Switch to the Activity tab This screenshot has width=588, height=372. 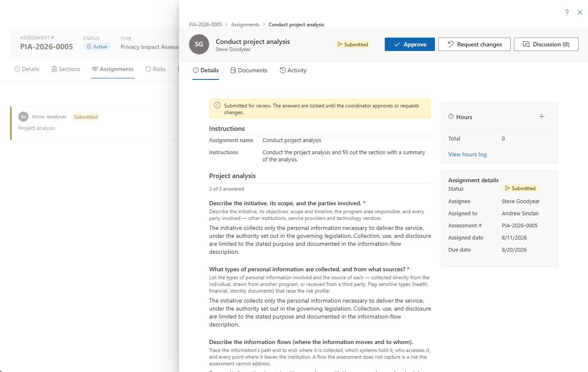(293, 70)
